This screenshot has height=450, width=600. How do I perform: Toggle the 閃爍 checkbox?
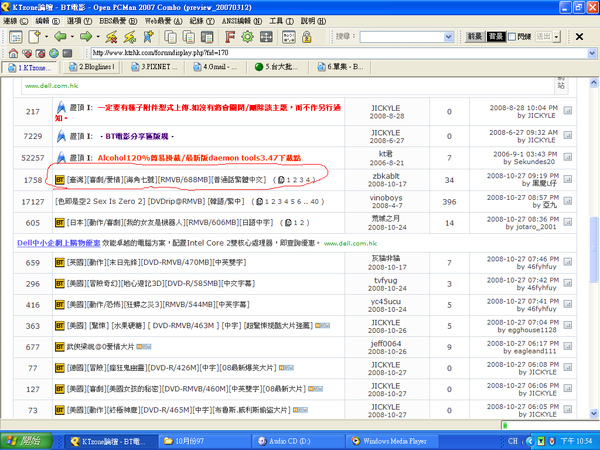[513, 36]
